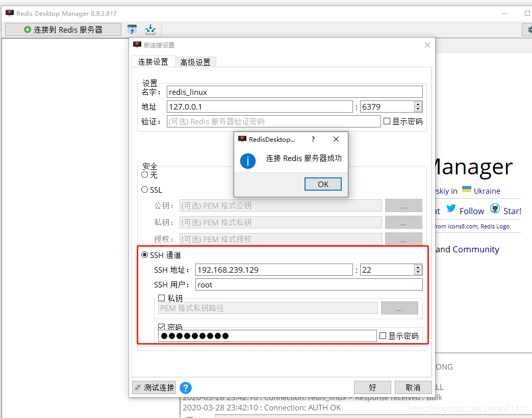Minimize the Redis Desktop Manager window
The width and height of the screenshot is (532, 418).
(x=504, y=14)
